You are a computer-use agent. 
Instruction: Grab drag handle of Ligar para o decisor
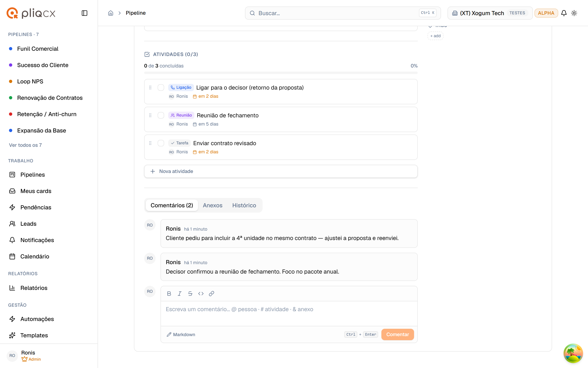[x=150, y=87]
